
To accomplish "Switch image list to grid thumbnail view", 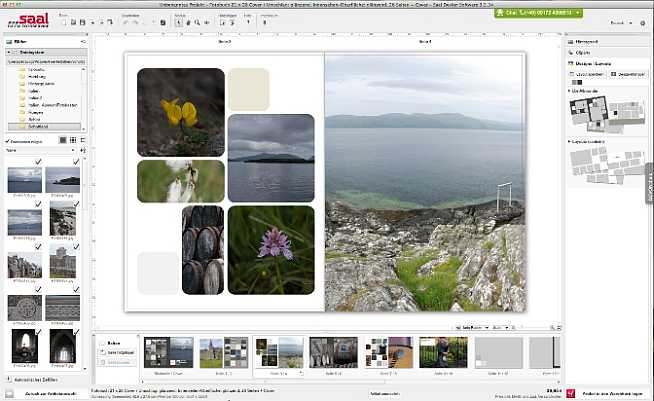I will pos(73,140).
